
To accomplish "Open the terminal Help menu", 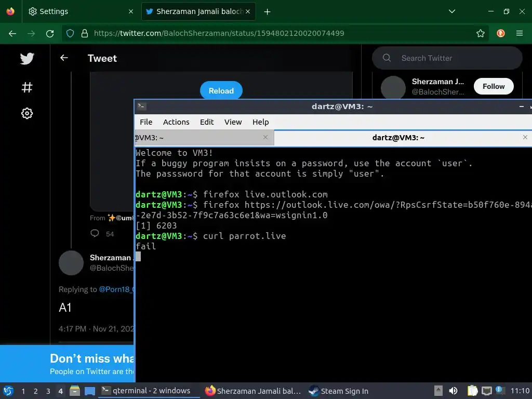I will pos(261,122).
